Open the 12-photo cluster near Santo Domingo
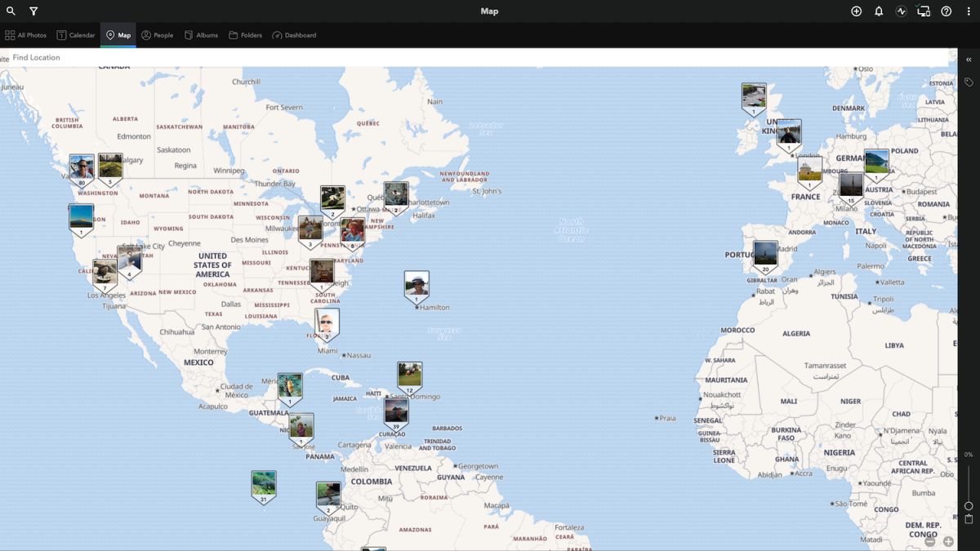The width and height of the screenshot is (980, 551). click(409, 379)
